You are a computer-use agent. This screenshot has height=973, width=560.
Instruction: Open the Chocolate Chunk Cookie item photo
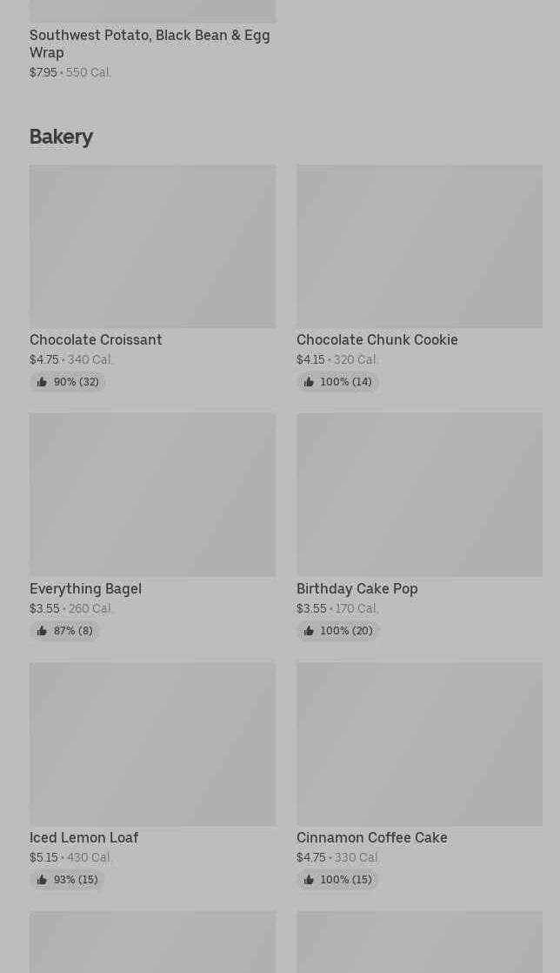coord(419,246)
